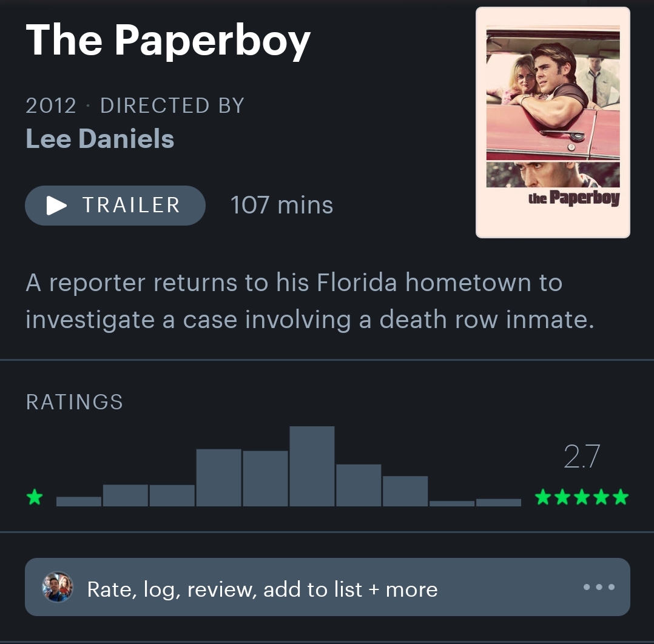Image resolution: width=654 pixels, height=644 pixels.
Task: Select the last five-star bar in histogram
Action: 499,503
